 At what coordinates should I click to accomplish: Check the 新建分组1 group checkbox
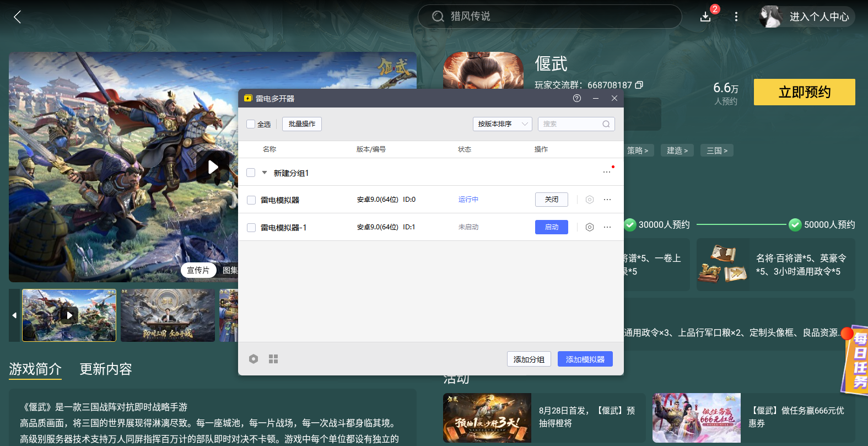coord(251,173)
